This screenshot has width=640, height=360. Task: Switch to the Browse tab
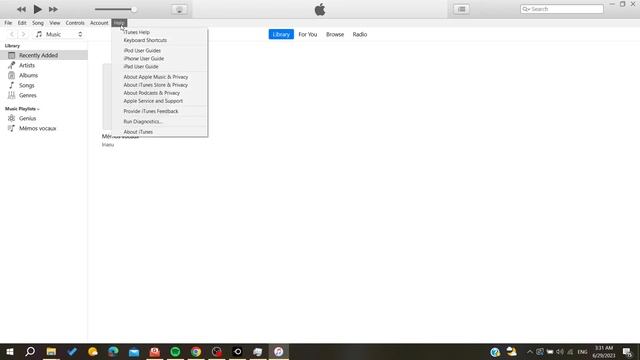(335, 34)
